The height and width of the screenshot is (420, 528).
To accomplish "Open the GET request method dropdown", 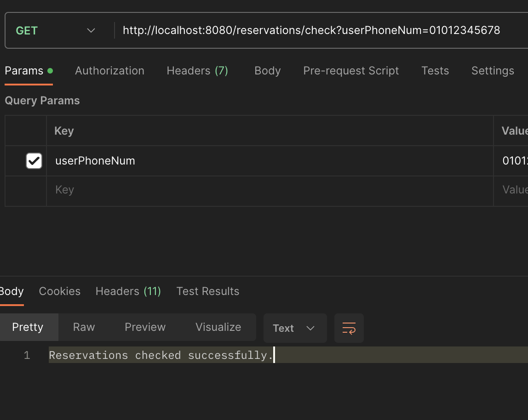I will pyautogui.click(x=91, y=30).
